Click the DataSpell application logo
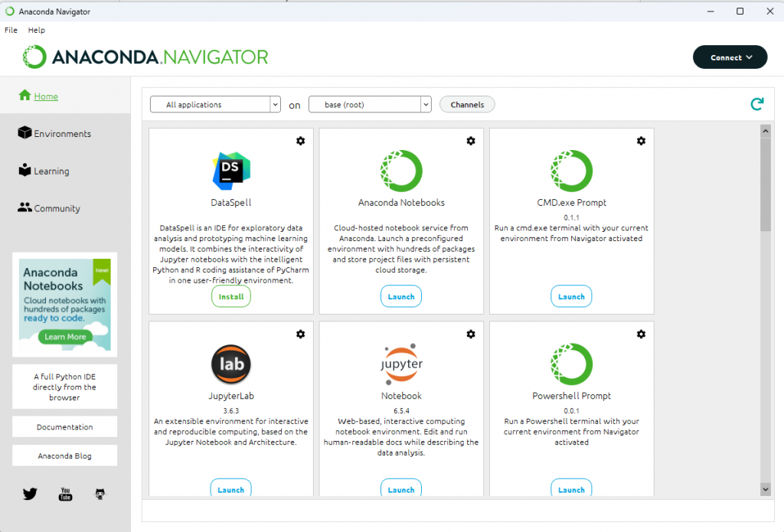This screenshot has width=784, height=532. 231,171
